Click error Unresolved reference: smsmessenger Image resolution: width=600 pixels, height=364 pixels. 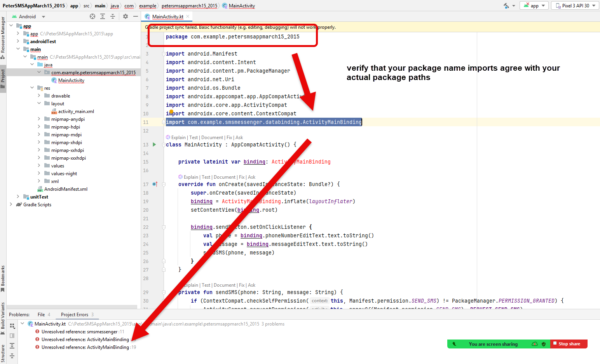coord(80,332)
